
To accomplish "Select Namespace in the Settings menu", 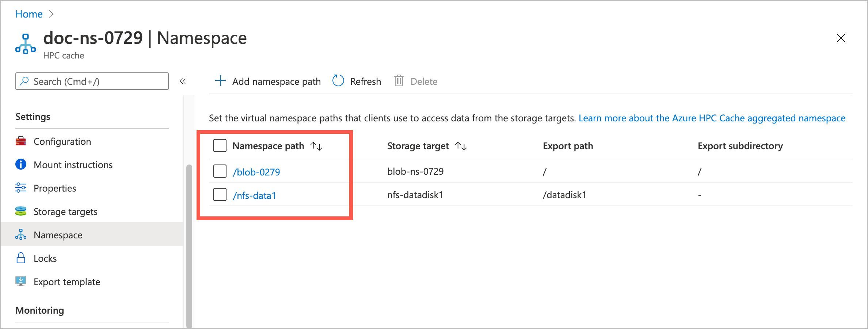I will point(58,235).
